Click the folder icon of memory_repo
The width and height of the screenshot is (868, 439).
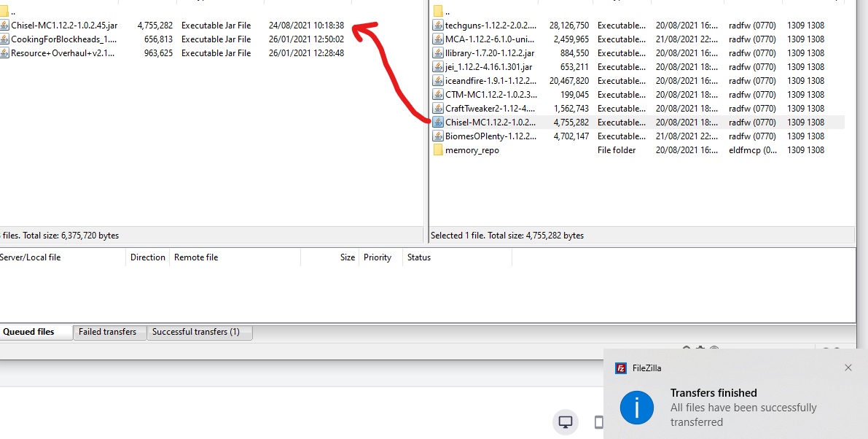point(438,150)
